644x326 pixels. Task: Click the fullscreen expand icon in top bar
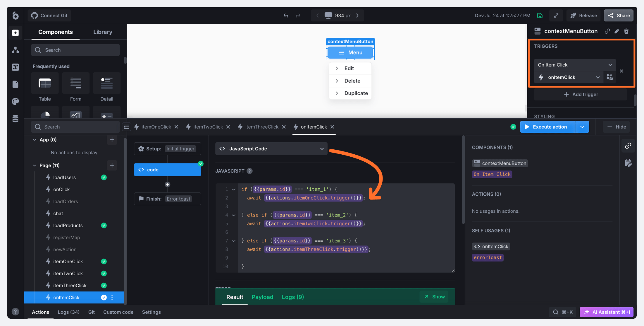click(x=556, y=16)
